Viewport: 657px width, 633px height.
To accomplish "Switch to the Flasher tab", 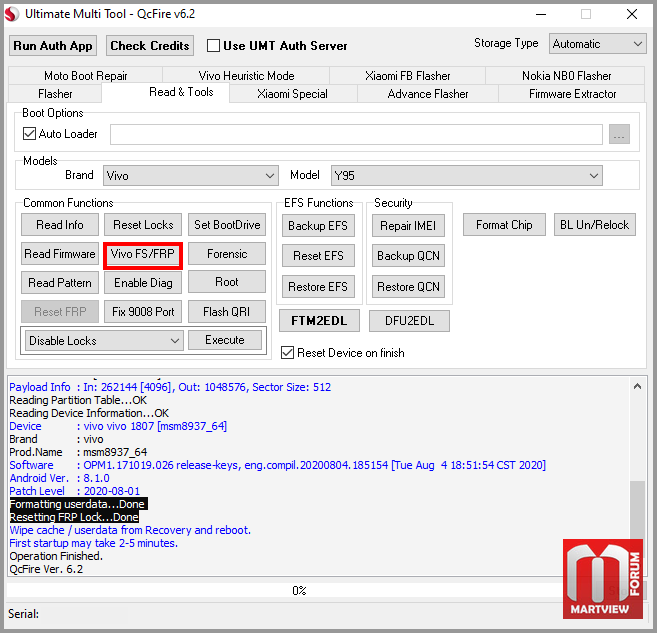I will (x=55, y=93).
